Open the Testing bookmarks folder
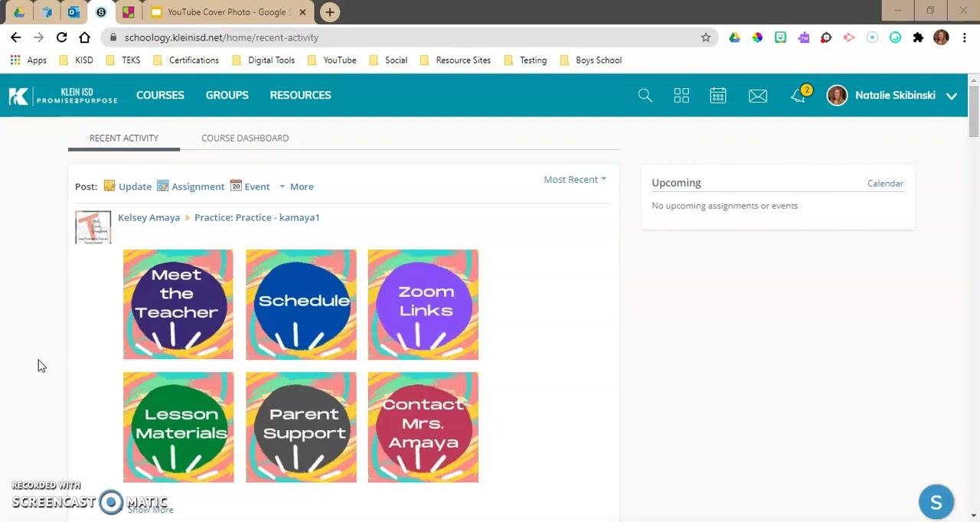This screenshot has height=522, width=980. click(x=525, y=60)
